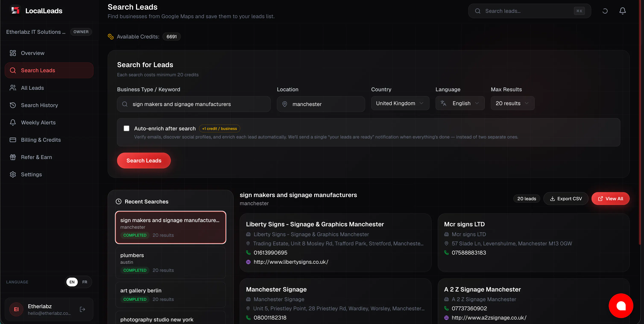
Task: Click the +1 credit / business badge
Action: pos(219,129)
